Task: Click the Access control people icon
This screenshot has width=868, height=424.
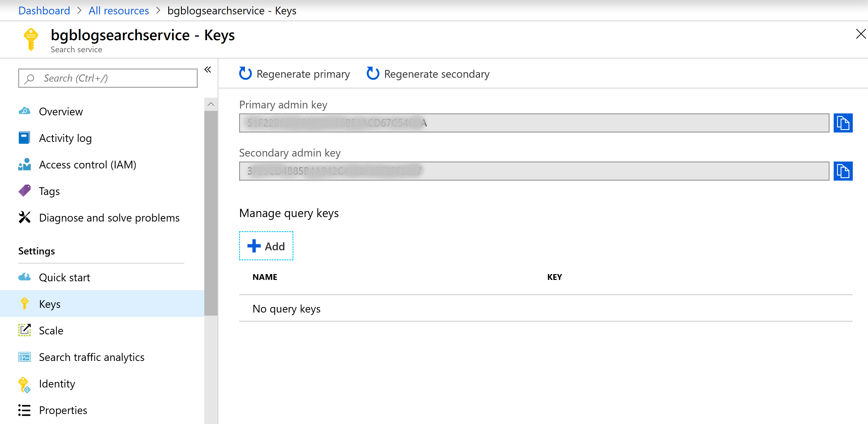Action: (24, 164)
